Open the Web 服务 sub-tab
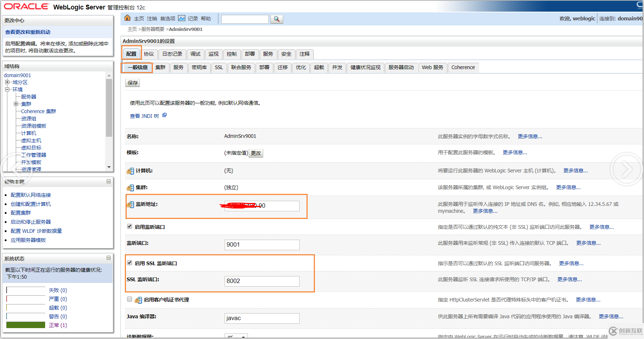Viewport: 644px width, 339px height. pos(433,67)
